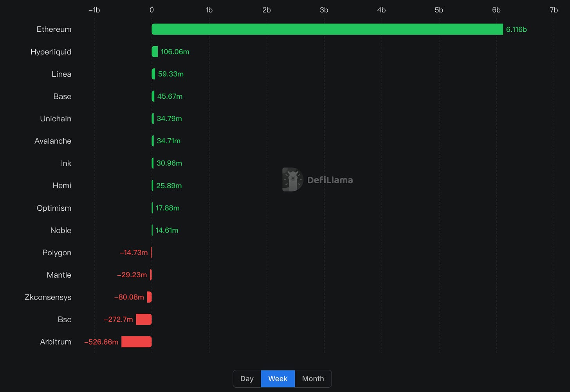
Task: Click the 17.88m value label
Action: 168,208
